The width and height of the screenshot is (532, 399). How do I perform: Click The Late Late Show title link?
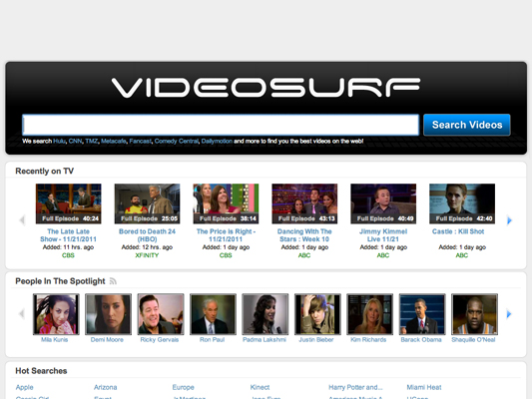tap(68, 235)
